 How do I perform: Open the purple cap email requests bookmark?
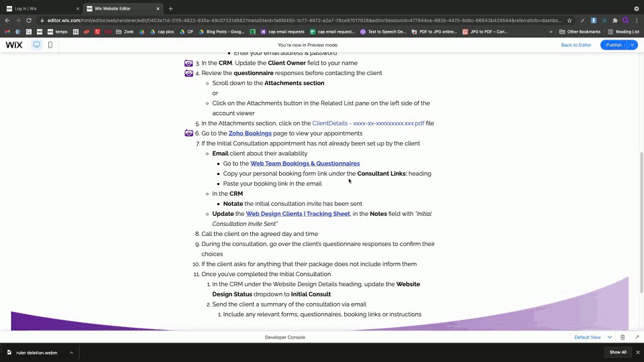tap(282, 32)
